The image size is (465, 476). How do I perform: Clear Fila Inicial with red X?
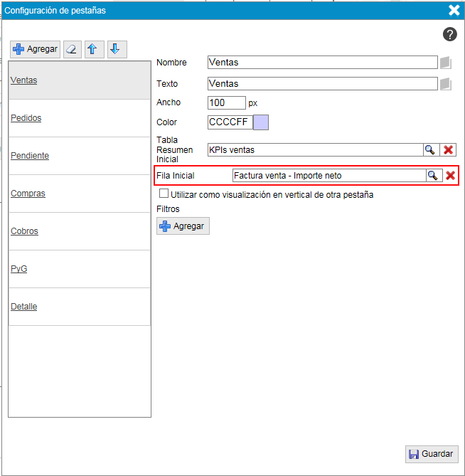(450, 176)
